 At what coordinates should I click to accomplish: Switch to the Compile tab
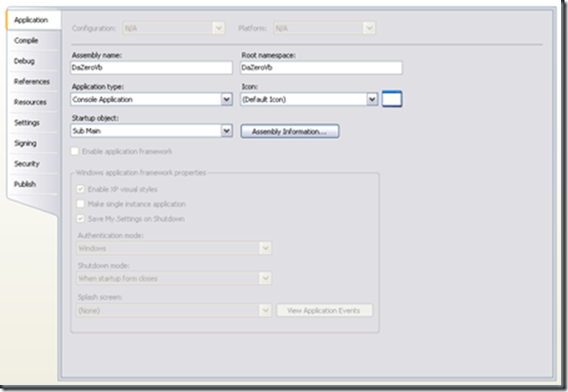[25, 40]
